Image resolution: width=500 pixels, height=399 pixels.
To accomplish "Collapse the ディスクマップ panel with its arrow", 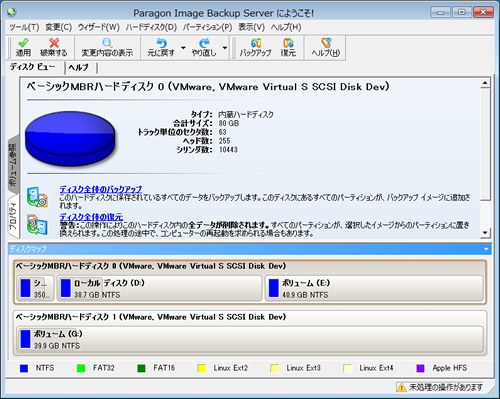I will 486,249.
